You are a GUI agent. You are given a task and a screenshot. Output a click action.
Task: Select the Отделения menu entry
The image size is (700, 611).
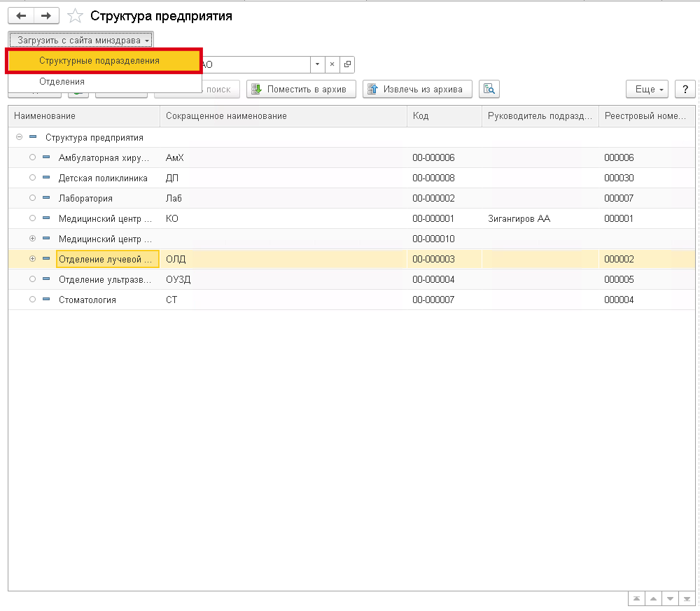[62, 82]
